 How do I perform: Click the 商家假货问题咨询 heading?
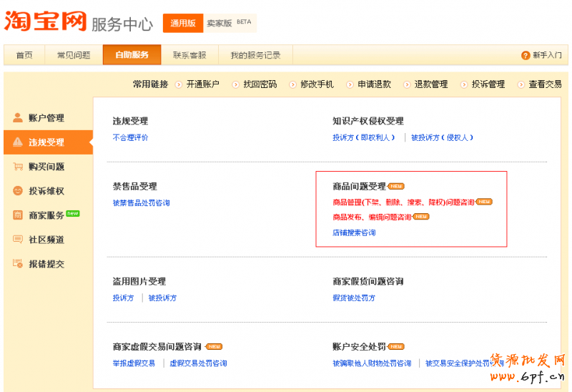pos(368,281)
